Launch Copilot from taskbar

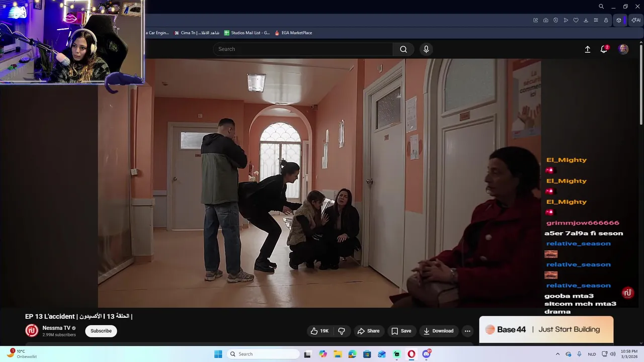pyautogui.click(x=323, y=354)
